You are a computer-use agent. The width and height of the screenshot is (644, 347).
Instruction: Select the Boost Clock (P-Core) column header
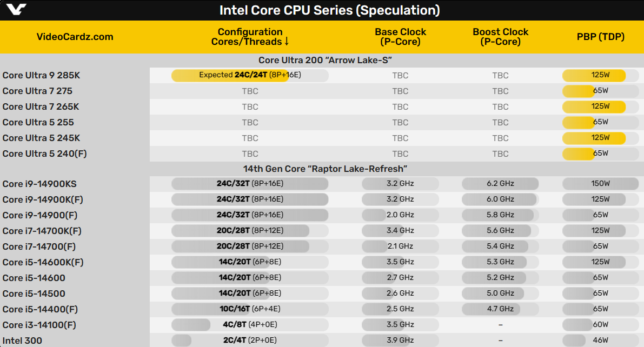click(500, 37)
